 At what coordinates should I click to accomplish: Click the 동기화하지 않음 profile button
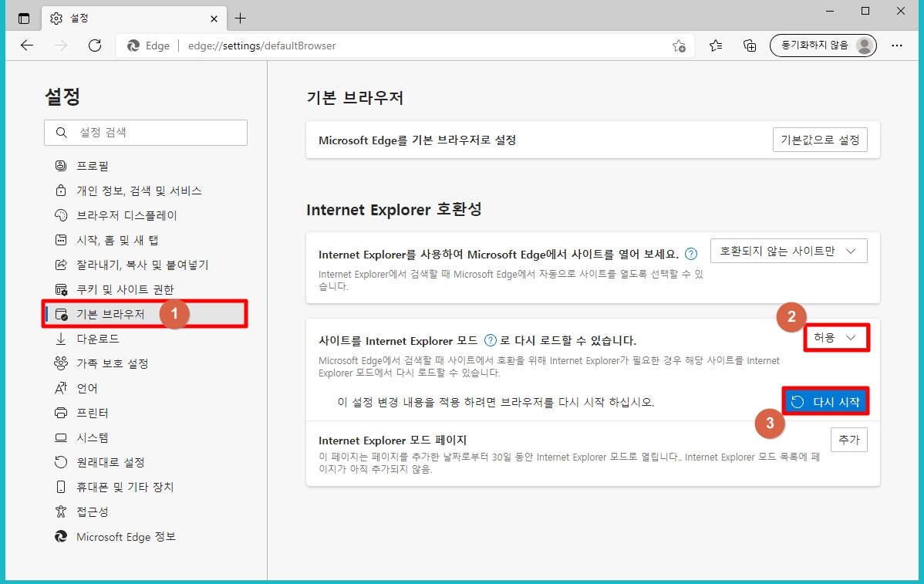pyautogui.click(x=823, y=46)
